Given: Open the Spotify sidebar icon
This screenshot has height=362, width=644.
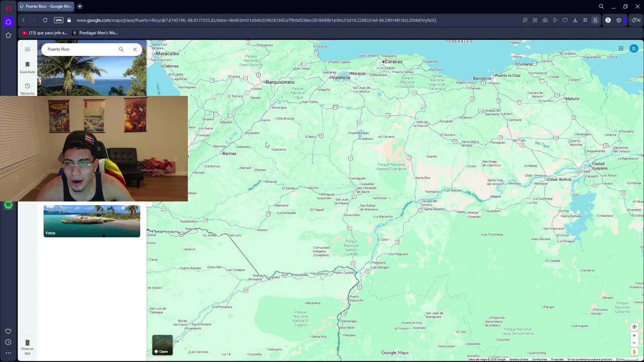Looking at the screenshot, I should pos(8,205).
